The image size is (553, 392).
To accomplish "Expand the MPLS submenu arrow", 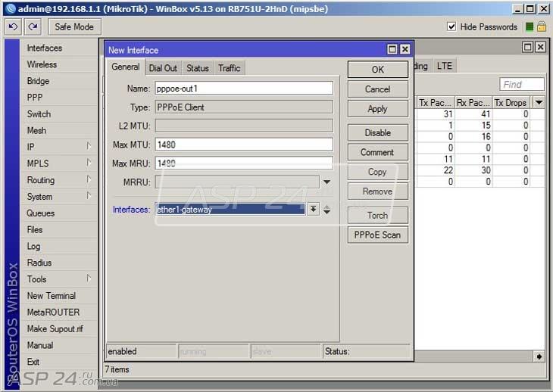I will (x=89, y=163).
